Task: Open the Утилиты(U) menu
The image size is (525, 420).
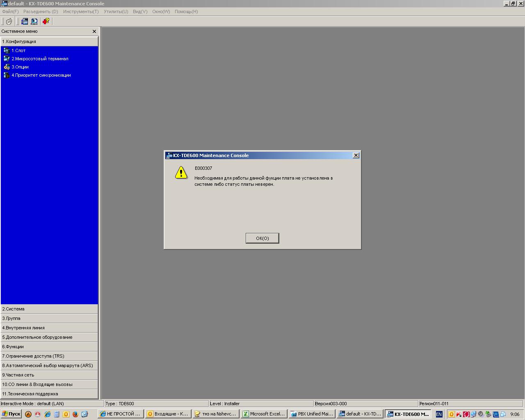Action: [x=116, y=11]
